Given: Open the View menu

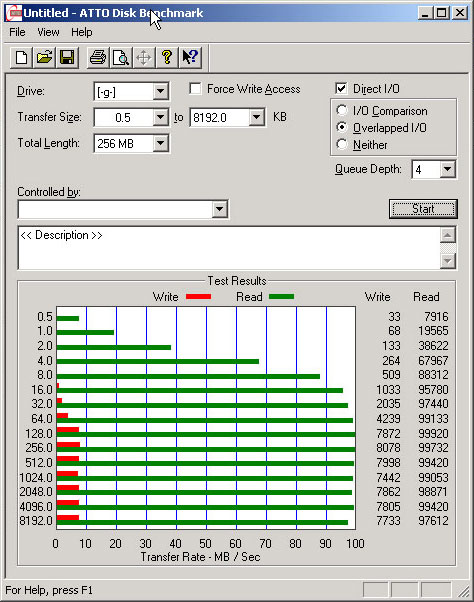Looking at the screenshot, I should [x=48, y=32].
